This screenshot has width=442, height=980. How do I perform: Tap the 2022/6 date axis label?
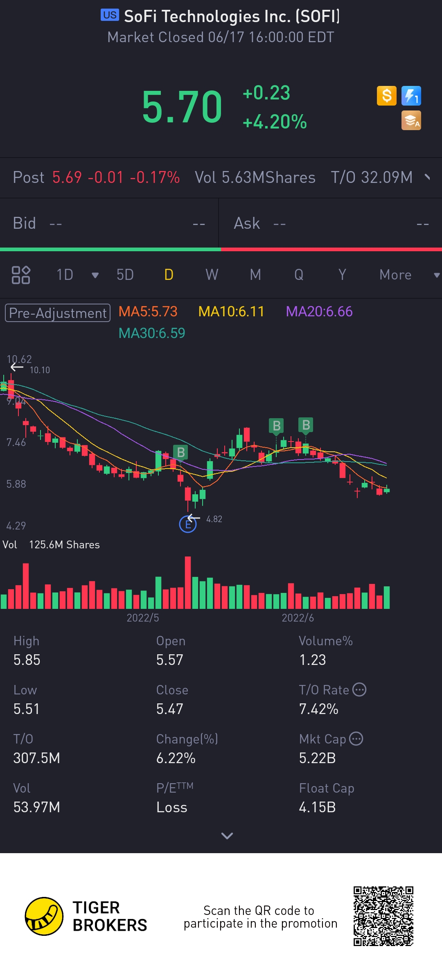298,617
